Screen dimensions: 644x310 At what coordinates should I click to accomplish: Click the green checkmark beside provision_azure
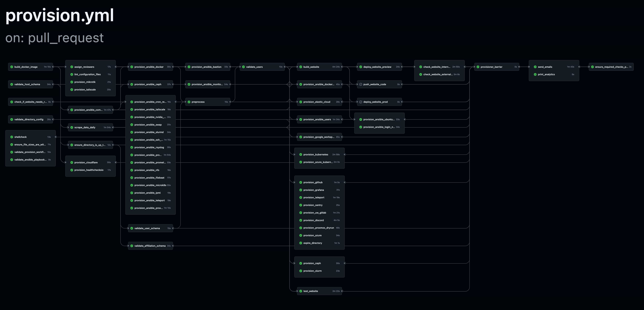point(301,235)
